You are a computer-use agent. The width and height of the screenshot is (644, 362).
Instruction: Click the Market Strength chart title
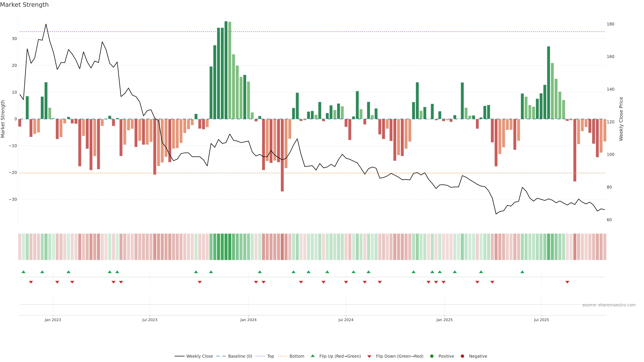coord(24,5)
